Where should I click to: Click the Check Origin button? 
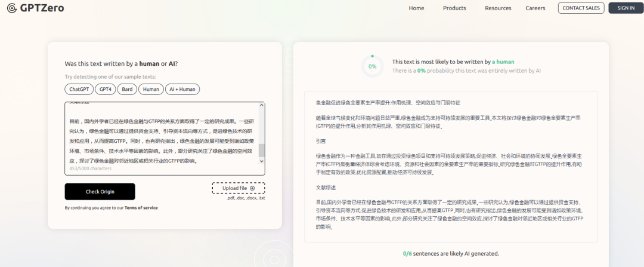click(100, 192)
